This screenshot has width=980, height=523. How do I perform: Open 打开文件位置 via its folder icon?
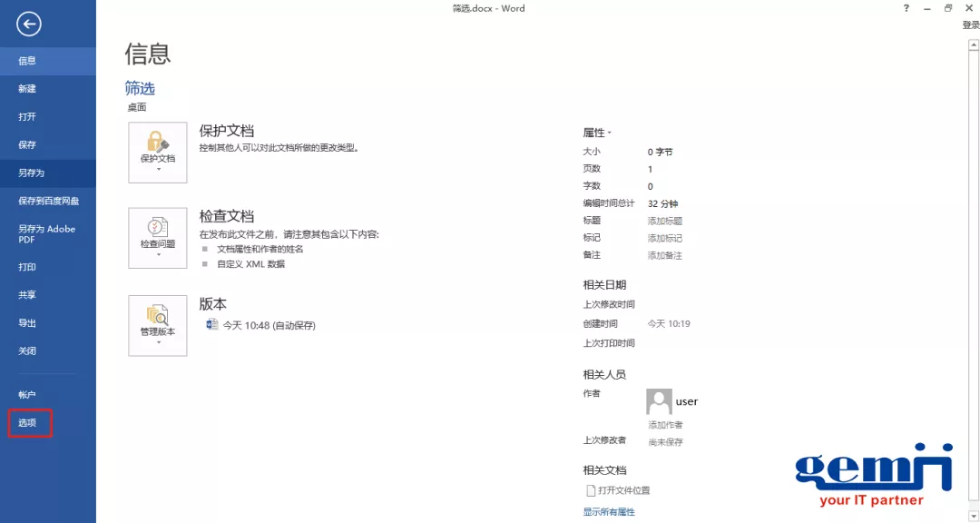pos(589,490)
